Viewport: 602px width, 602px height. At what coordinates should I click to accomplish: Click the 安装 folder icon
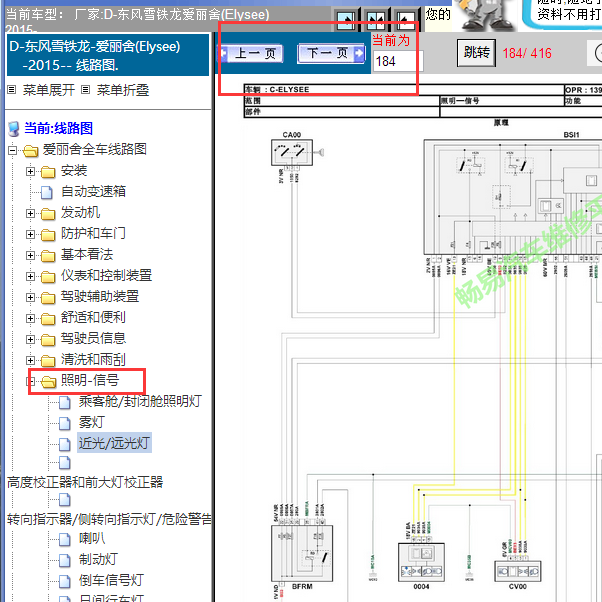click(x=48, y=172)
